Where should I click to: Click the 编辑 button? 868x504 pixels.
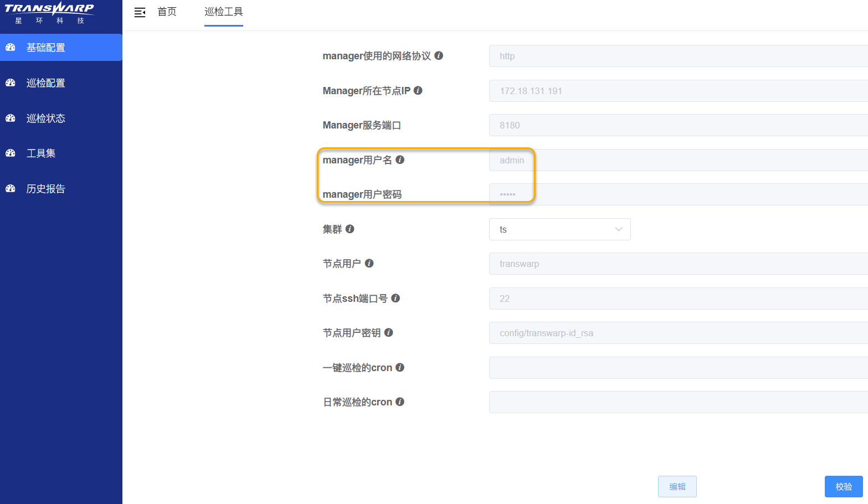tap(677, 486)
